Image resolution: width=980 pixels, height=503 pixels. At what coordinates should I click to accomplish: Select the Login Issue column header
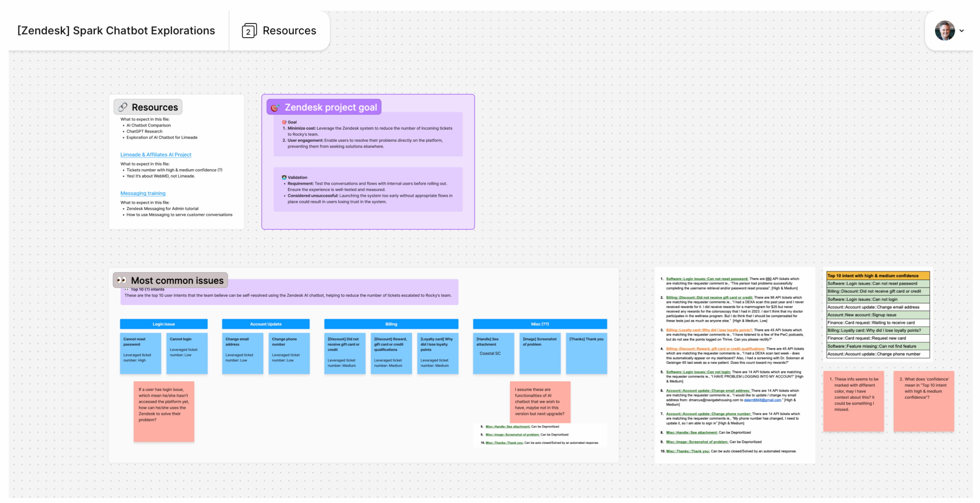[163, 324]
